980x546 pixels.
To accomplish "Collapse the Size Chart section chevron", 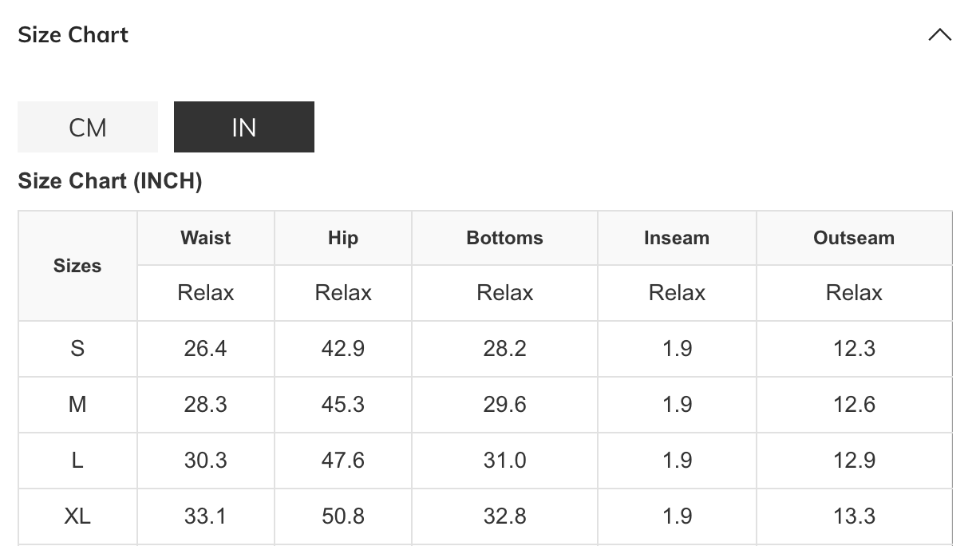I will point(940,35).
